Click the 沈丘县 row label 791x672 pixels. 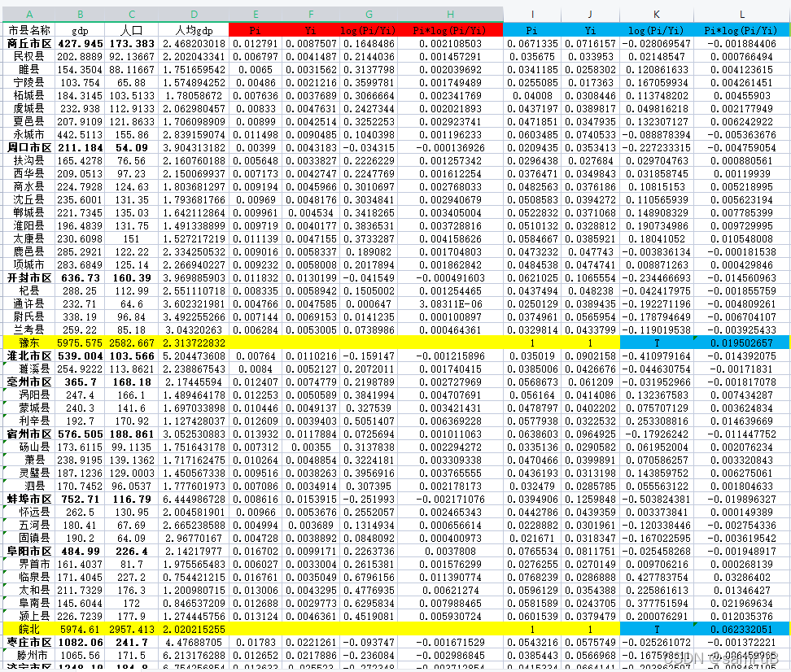tap(29, 200)
